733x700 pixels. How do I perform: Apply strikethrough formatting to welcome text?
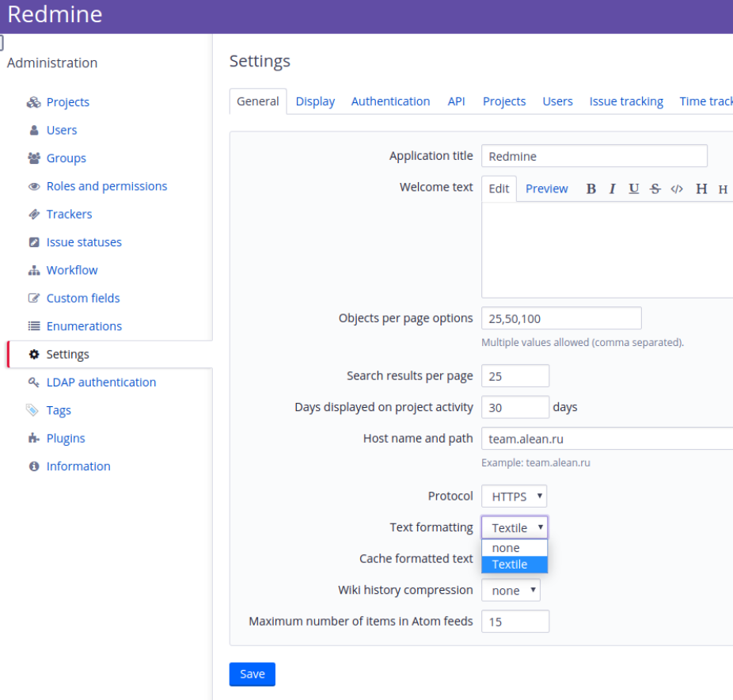click(655, 189)
